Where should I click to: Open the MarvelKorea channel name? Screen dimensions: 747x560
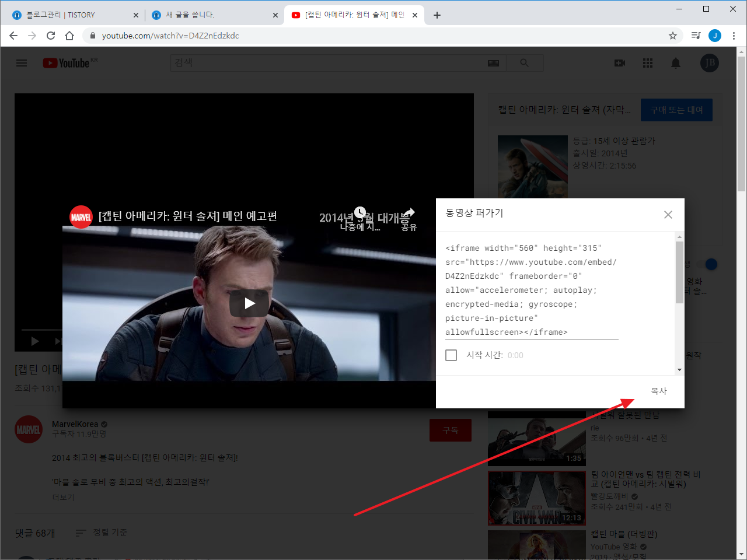tap(75, 424)
